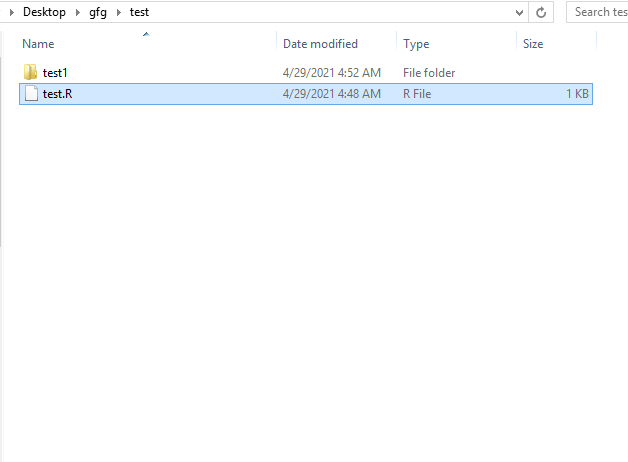Sort files by Size column header
This screenshot has width=628, height=462.
[533, 44]
